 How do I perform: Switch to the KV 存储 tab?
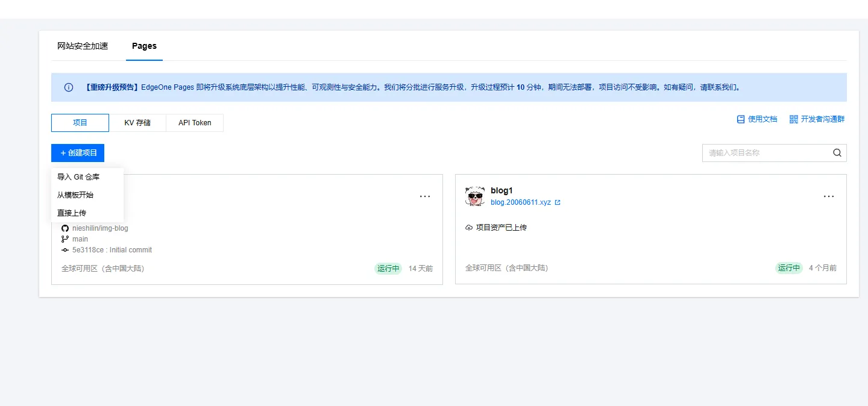[x=137, y=123]
